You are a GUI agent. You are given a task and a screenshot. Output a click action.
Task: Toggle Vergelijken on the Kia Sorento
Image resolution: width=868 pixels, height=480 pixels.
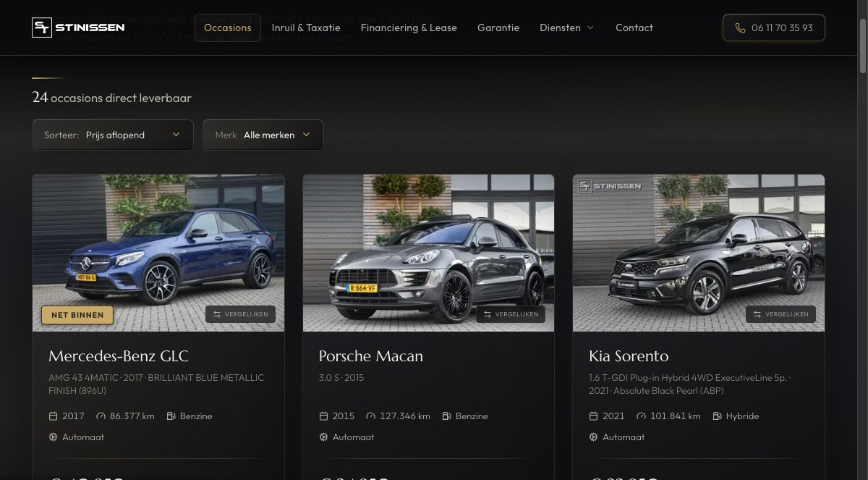[x=781, y=314]
